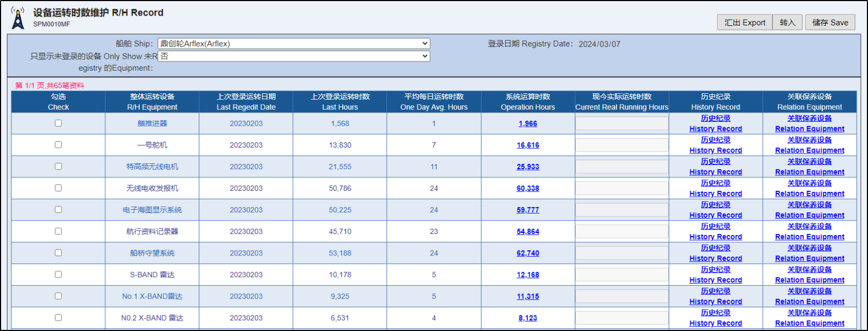Tick the checkbox for 一号舵机
Image resolution: width=868 pixels, height=331 pixels.
pos(58,145)
